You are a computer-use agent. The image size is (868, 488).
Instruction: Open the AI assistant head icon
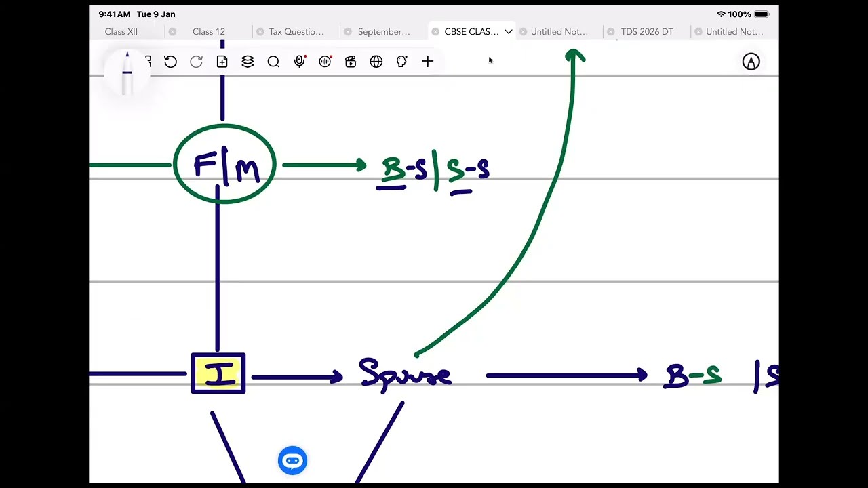pyautogui.click(x=401, y=62)
